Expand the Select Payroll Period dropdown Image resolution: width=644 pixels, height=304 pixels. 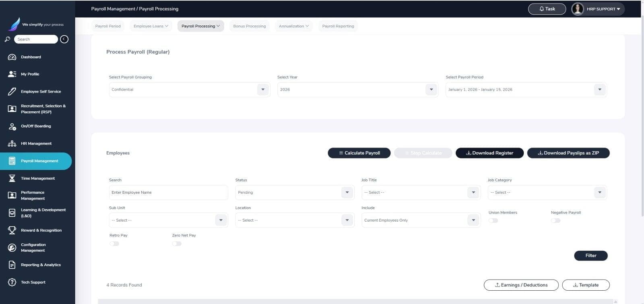click(x=526, y=90)
